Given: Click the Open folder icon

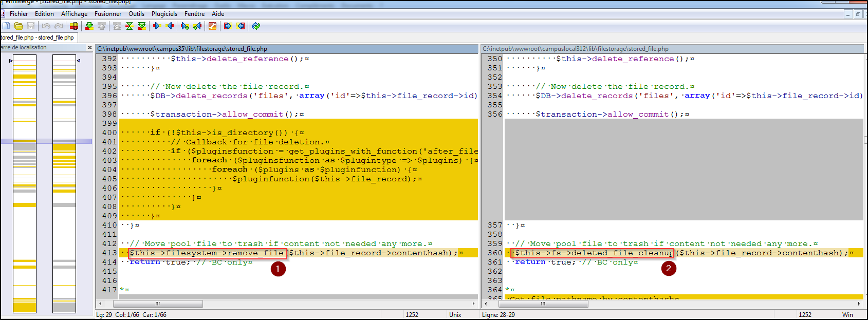Looking at the screenshot, I should point(19,26).
